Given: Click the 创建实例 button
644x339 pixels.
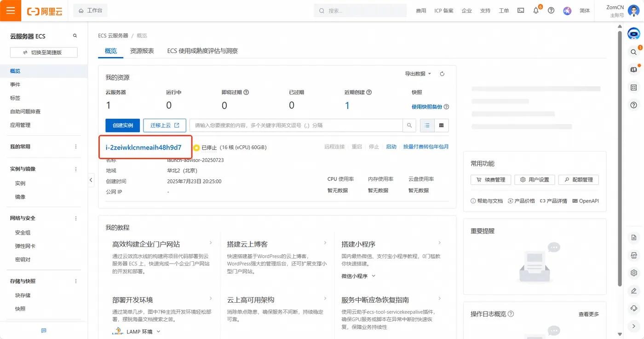Looking at the screenshot, I should point(123,125).
